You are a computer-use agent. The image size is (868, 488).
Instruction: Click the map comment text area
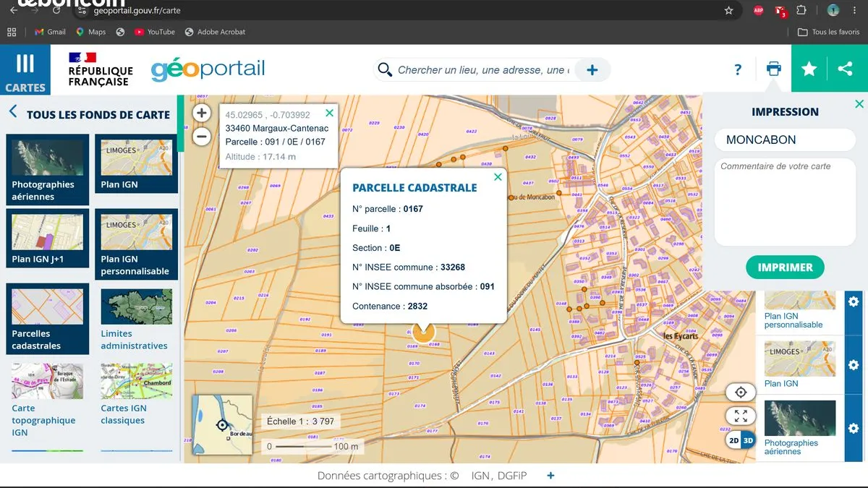click(x=785, y=202)
